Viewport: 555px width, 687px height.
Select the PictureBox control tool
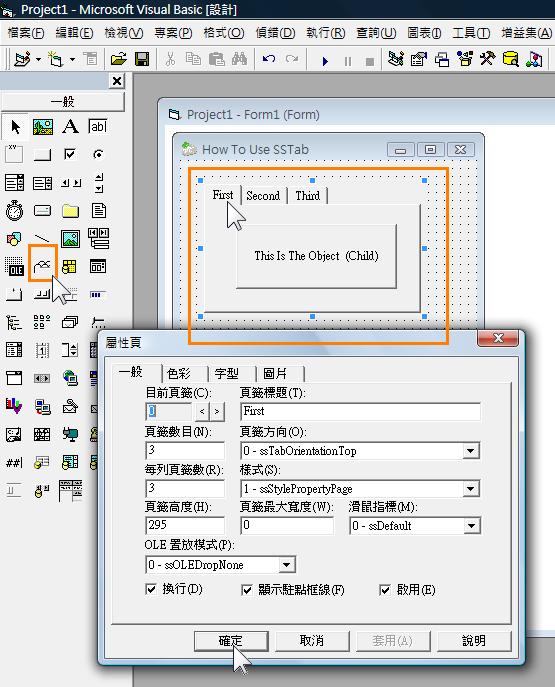pyautogui.click(x=42, y=127)
